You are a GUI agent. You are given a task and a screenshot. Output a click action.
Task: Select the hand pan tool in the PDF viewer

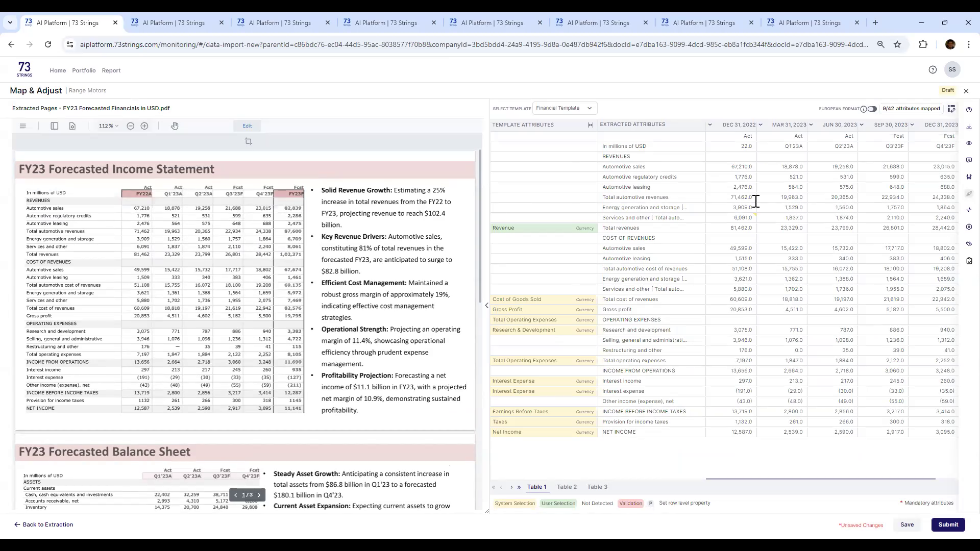[x=175, y=126]
